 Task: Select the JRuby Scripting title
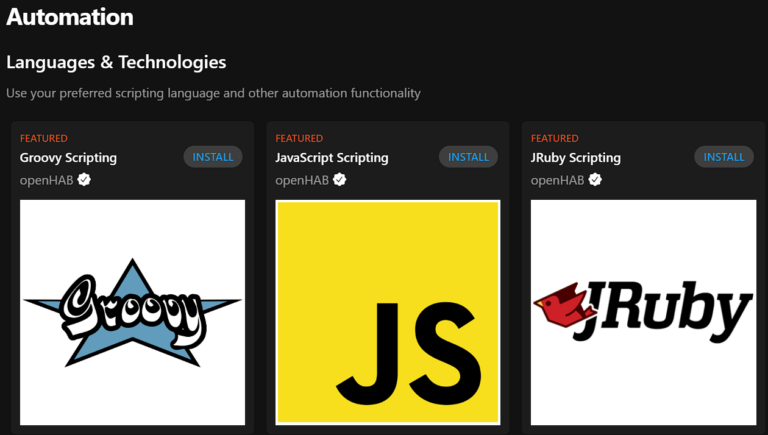(x=576, y=158)
